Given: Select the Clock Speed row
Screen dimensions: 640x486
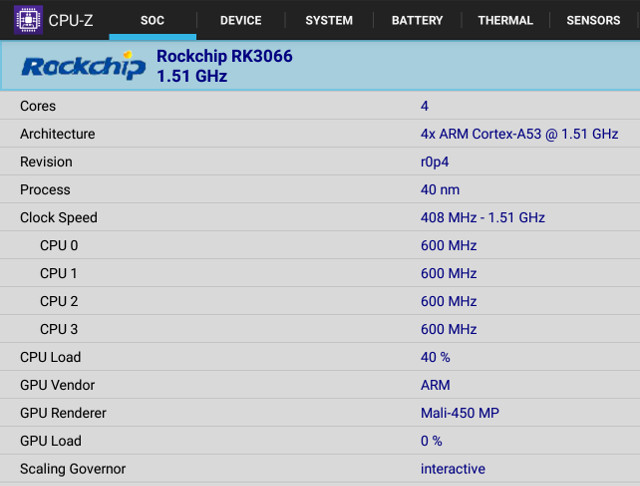Looking at the screenshot, I should tap(320, 217).
